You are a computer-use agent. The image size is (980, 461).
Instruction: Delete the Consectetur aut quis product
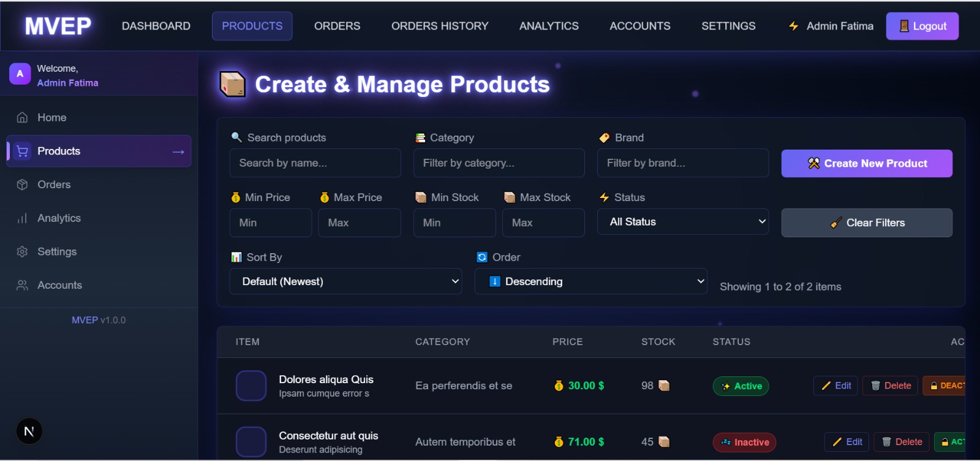coord(902,442)
